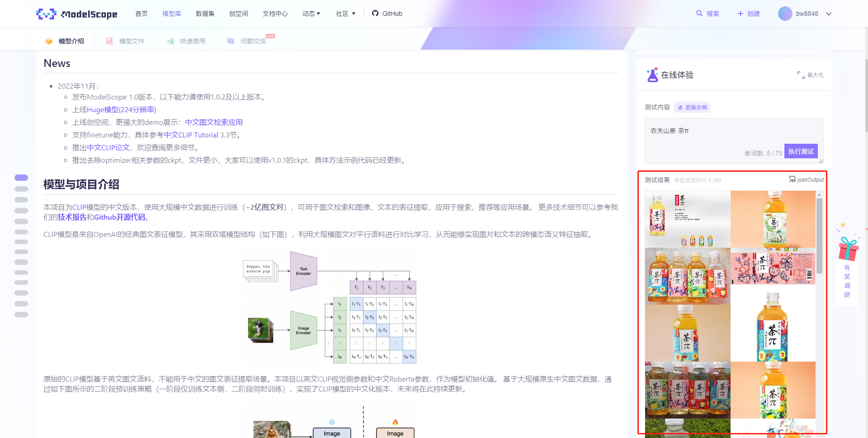868x438 pixels.
Task: Click the 更换示例 refresh icon
Action: [x=680, y=108]
